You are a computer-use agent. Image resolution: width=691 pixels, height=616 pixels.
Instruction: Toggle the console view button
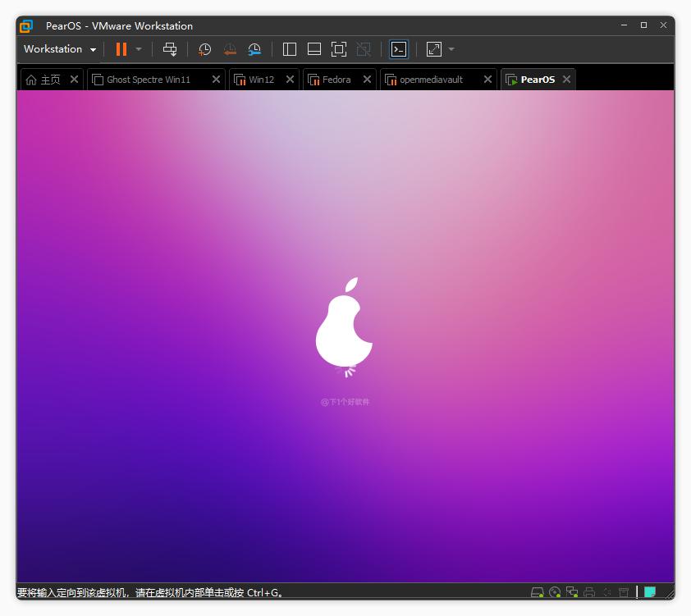[399, 49]
